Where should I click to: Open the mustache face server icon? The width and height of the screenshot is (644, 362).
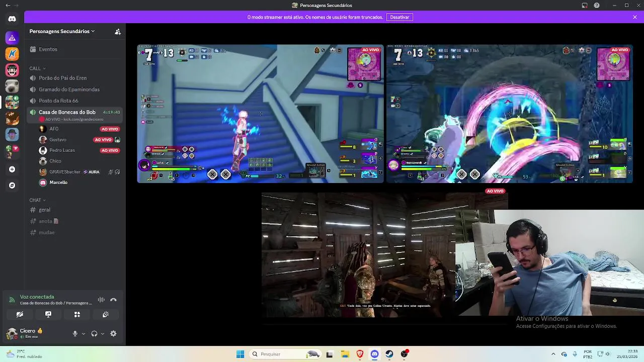click(12, 70)
